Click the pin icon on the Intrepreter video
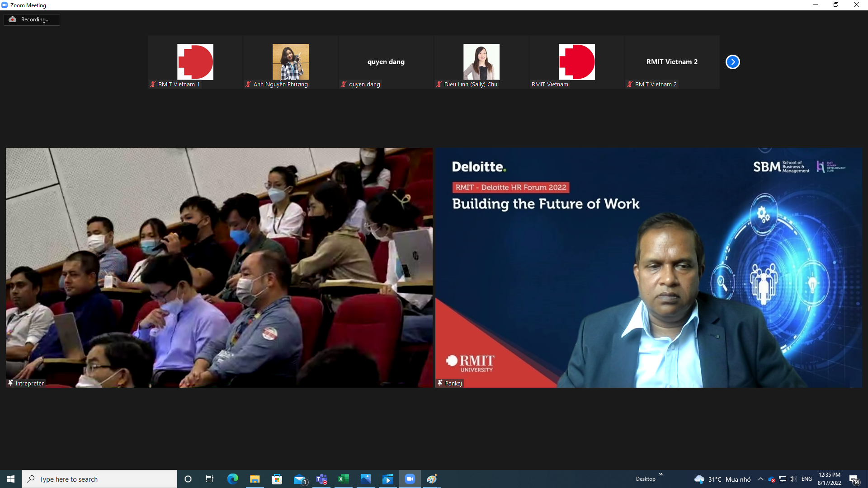 point(10,383)
